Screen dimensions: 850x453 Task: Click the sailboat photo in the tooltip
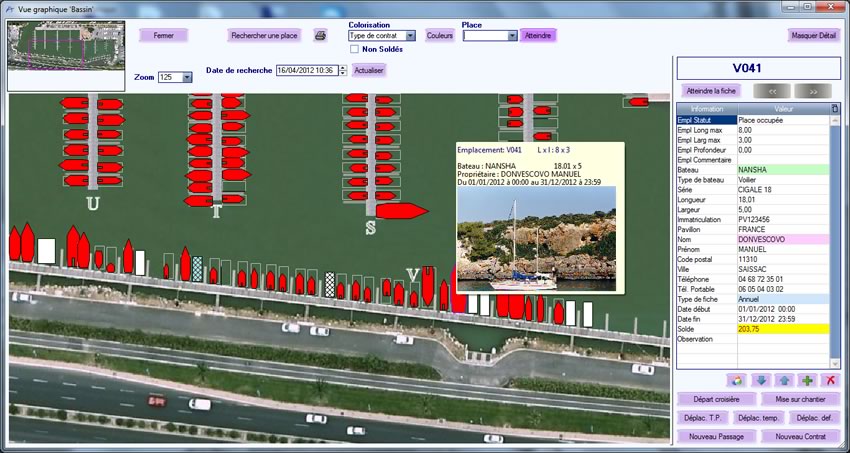[536, 239]
